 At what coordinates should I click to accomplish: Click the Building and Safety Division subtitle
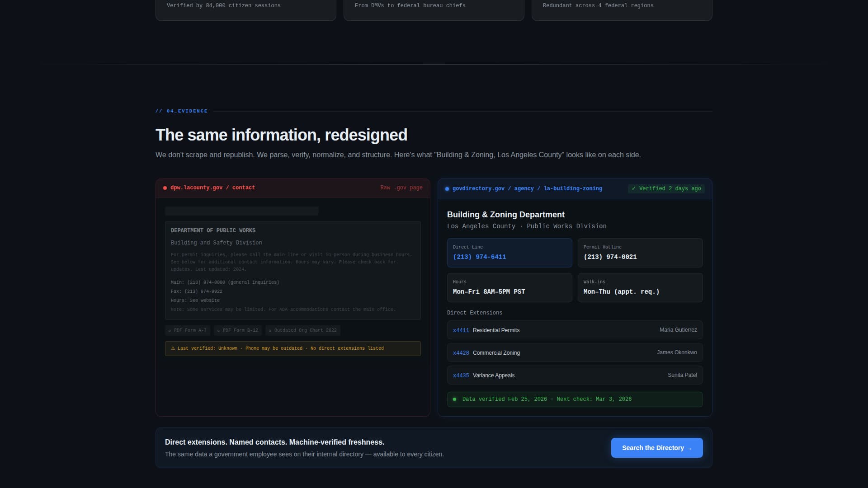(216, 243)
